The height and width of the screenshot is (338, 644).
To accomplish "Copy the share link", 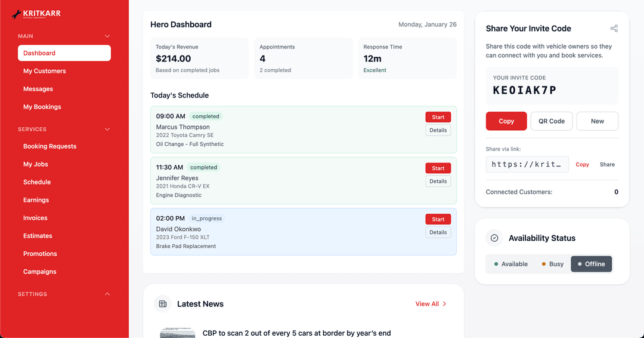I will [x=582, y=164].
